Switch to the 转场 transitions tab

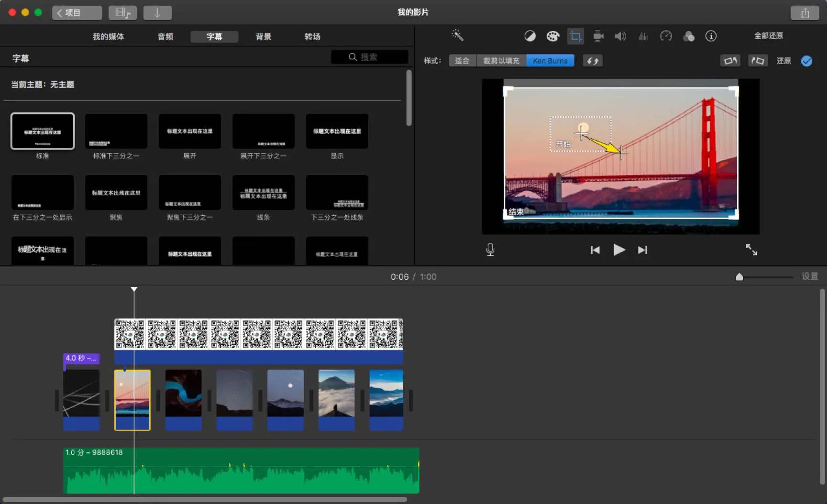(312, 37)
